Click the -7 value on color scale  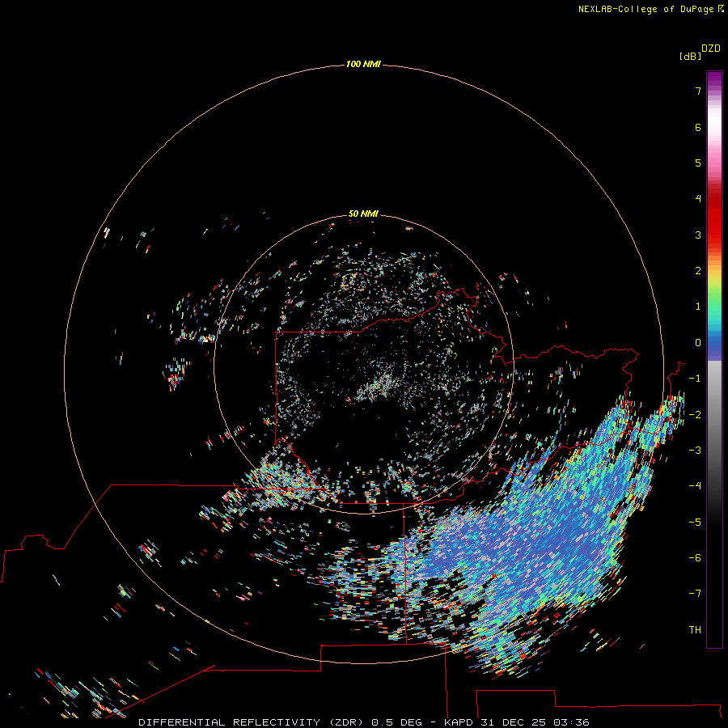coord(695,594)
